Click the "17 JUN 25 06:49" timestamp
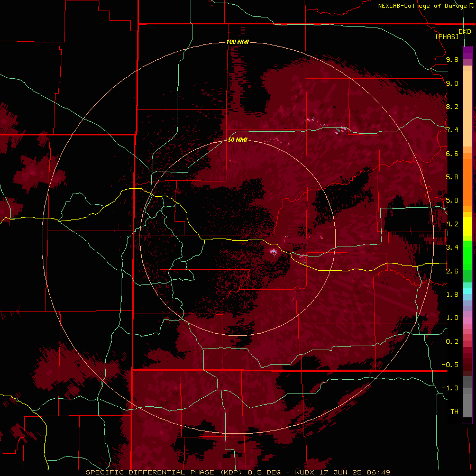This screenshot has width=476, height=476. pos(355,472)
